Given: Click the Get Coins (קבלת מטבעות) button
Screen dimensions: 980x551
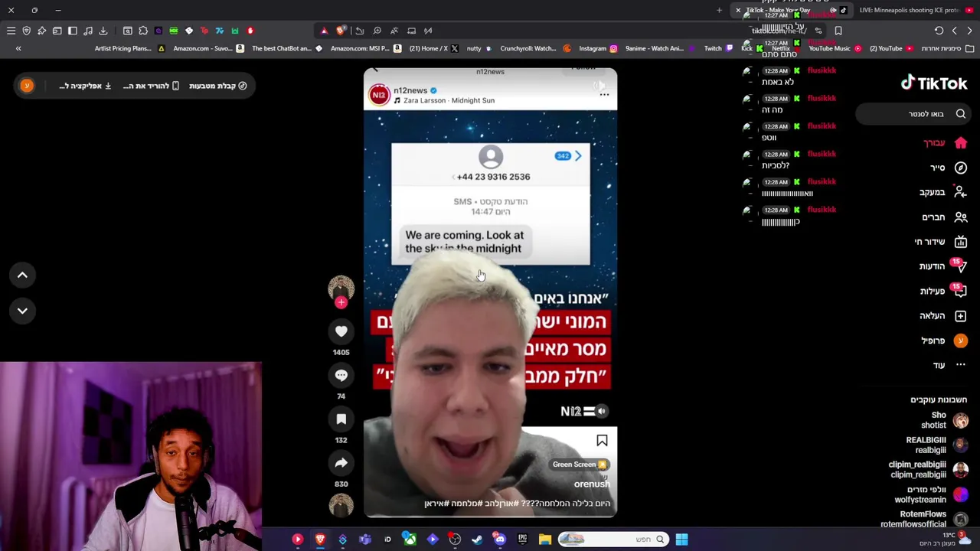Looking at the screenshot, I should pos(218,86).
